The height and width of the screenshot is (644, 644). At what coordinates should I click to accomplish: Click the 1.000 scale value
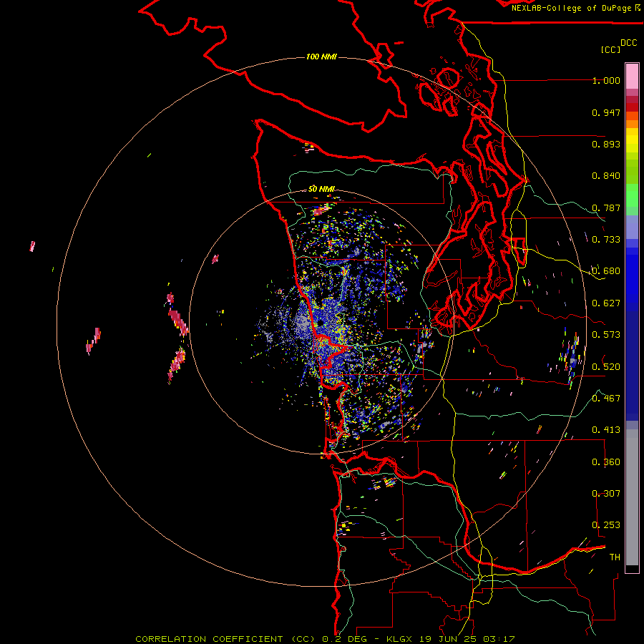pos(606,80)
